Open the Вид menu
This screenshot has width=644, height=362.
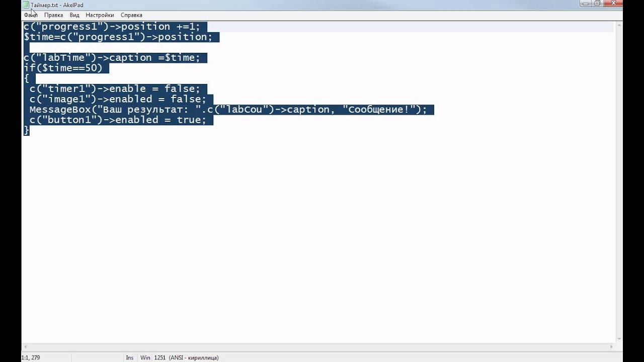[x=74, y=15]
